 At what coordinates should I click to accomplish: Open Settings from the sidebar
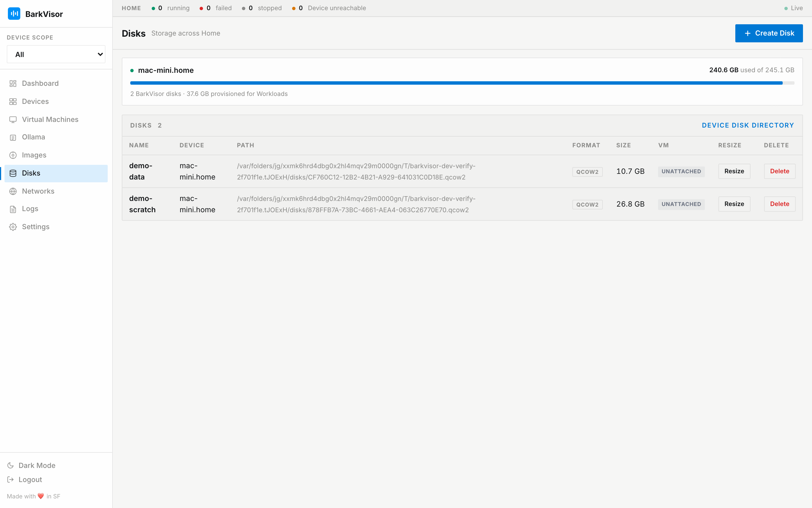click(56, 227)
